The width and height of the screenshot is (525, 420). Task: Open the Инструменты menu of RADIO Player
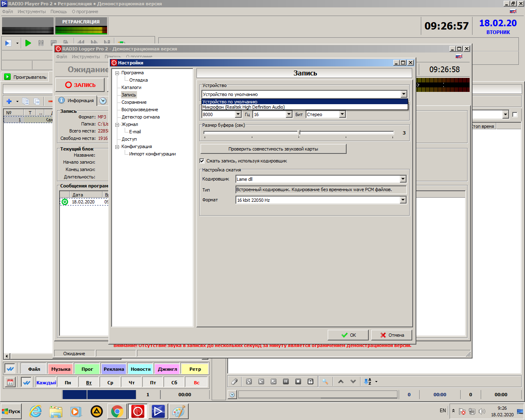[32, 11]
